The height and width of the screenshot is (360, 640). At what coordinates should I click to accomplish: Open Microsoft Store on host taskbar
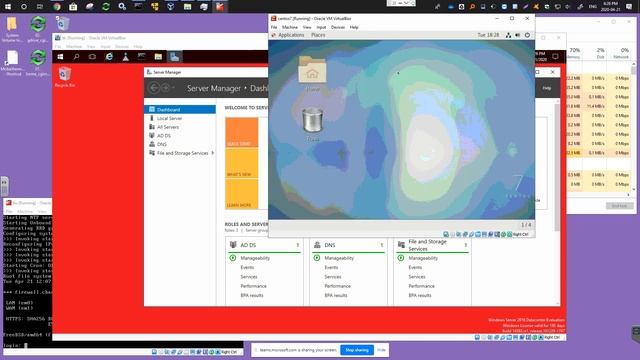73,7
